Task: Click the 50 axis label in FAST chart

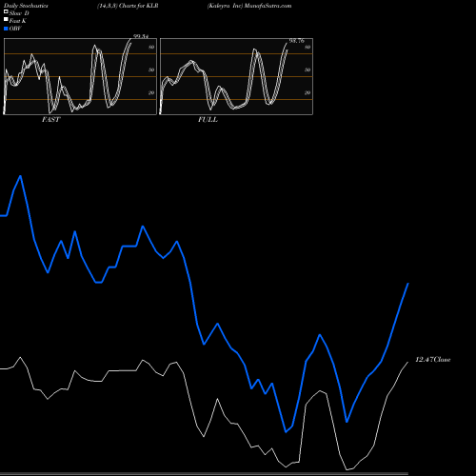Action: point(151,69)
